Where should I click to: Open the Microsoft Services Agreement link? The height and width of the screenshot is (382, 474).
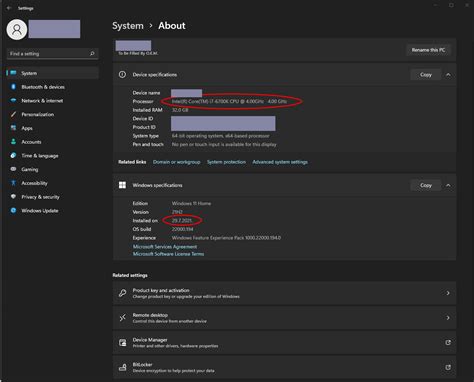[165, 247]
